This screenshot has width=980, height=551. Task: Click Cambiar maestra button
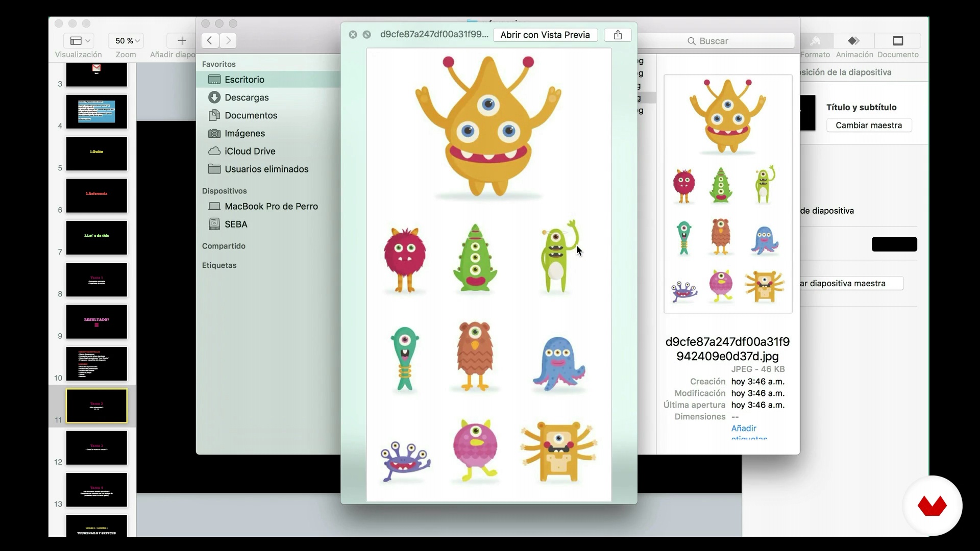(869, 125)
